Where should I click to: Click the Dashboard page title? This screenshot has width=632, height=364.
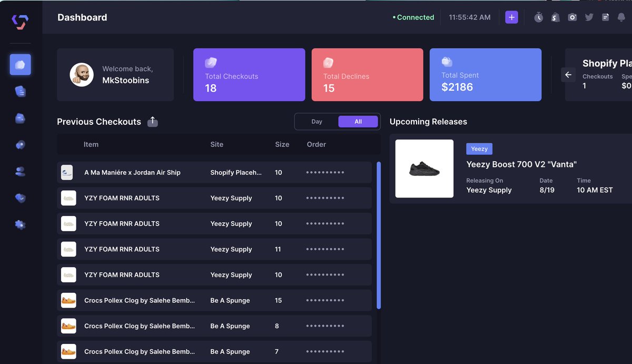click(82, 17)
